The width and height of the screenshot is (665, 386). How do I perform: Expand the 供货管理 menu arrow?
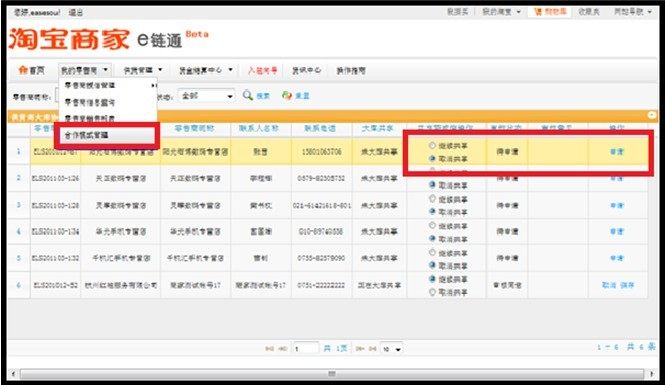[160, 70]
